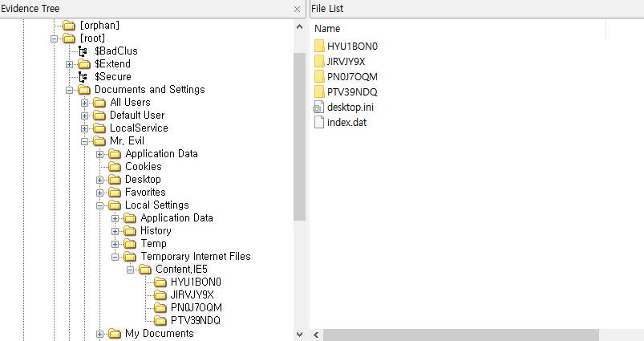Click the desktop.ini gear file icon
The height and width of the screenshot is (341, 644).
click(318, 108)
